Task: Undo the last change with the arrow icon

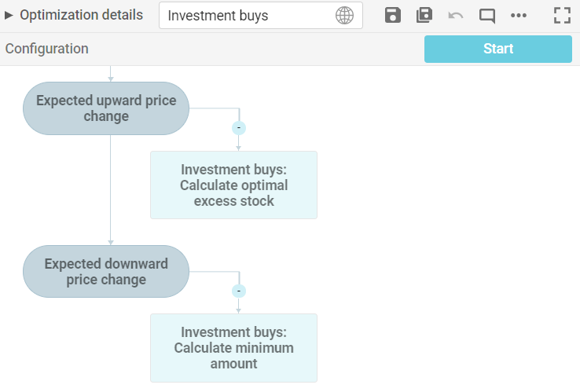Action: click(456, 15)
